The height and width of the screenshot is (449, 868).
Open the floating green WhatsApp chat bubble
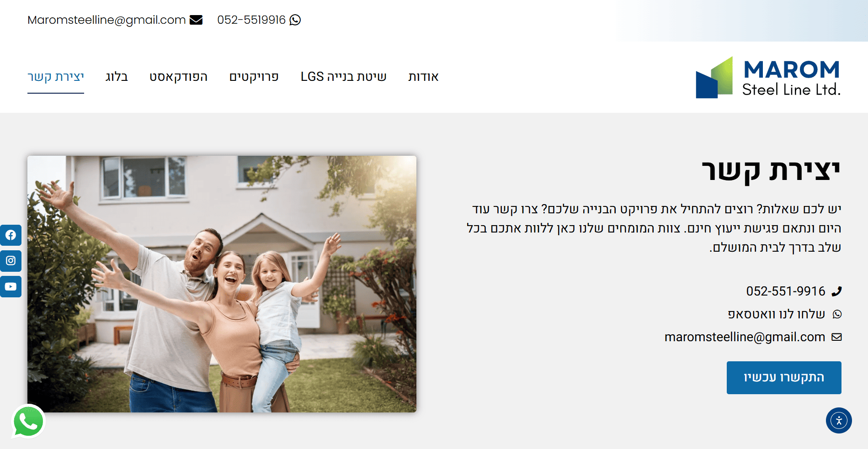(x=28, y=421)
